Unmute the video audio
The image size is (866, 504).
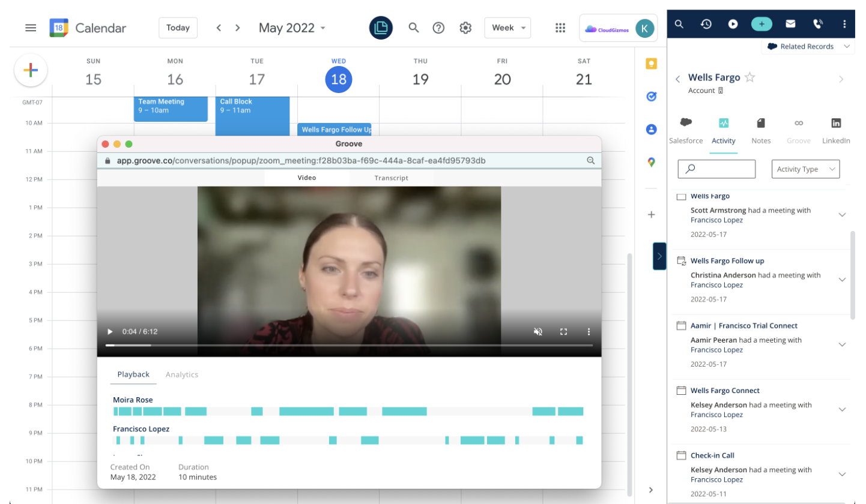538,331
